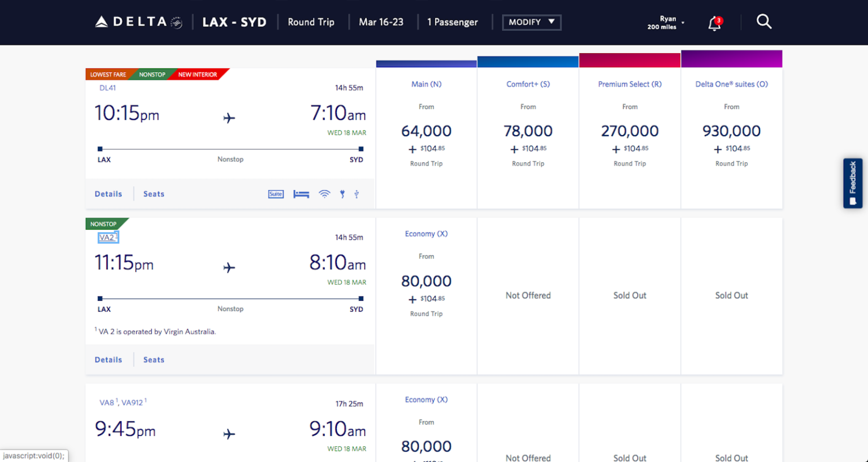Open notifications via the bell icon
The height and width of the screenshot is (462, 868).
714,21
